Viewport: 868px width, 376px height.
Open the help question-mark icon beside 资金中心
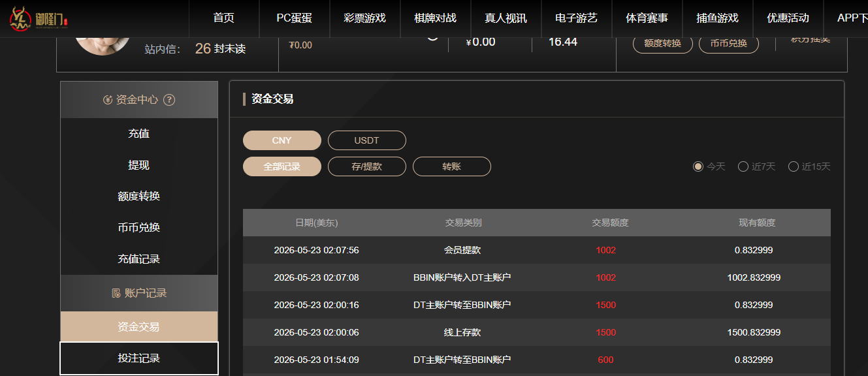(169, 100)
